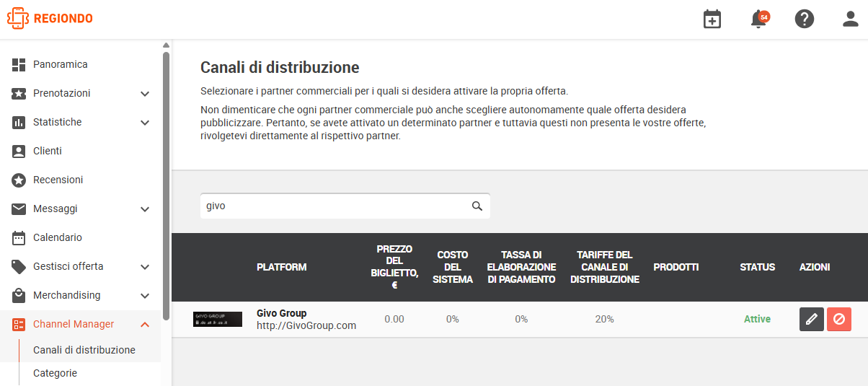Click the Canali di distribuzione page heading

pos(280,68)
